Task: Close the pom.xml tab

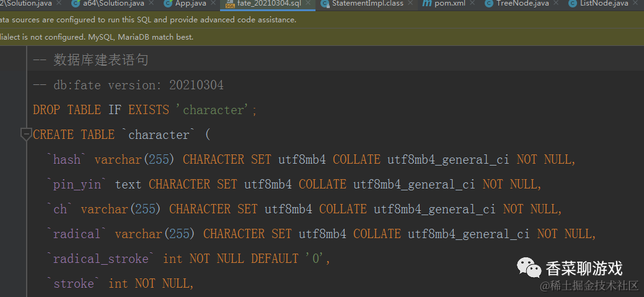Action: coord(472,3)
